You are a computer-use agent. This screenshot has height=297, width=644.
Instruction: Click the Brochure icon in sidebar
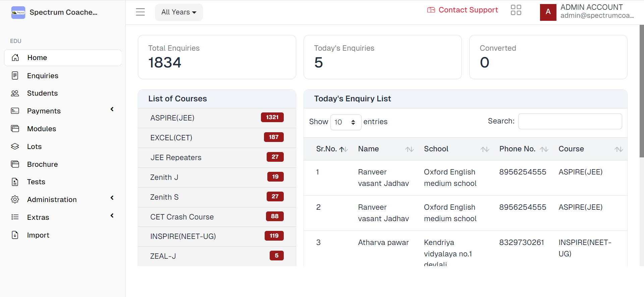15,164
